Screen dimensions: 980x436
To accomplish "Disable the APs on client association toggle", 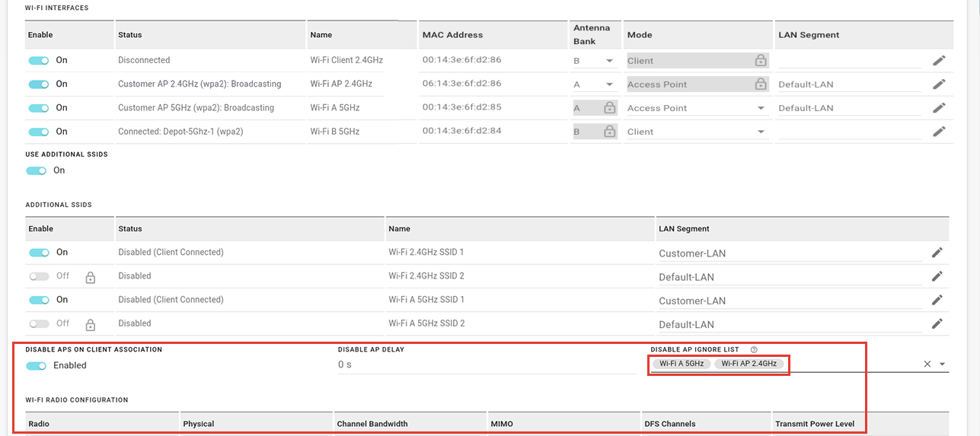I will click(x=37, y=365).
